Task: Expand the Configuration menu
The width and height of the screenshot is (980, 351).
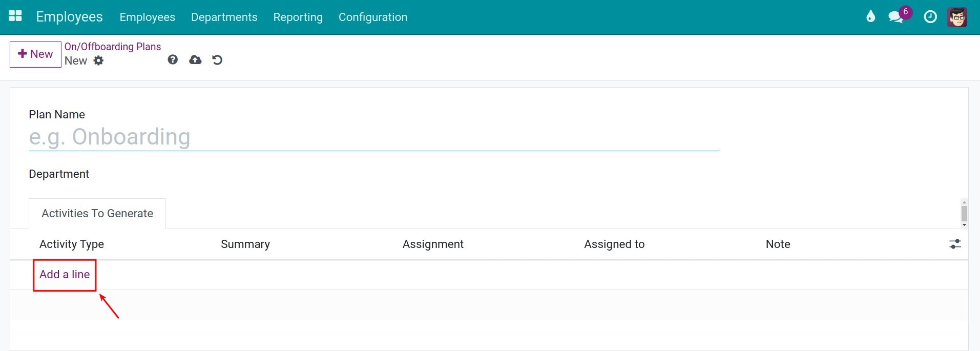Action: pyautogui.click(x=372, y=17)
